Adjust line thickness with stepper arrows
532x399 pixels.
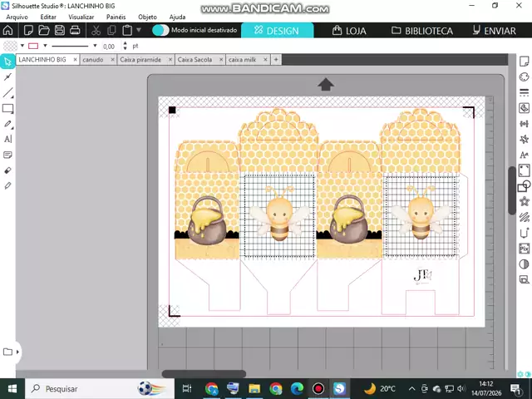click(x=126, y=46)
